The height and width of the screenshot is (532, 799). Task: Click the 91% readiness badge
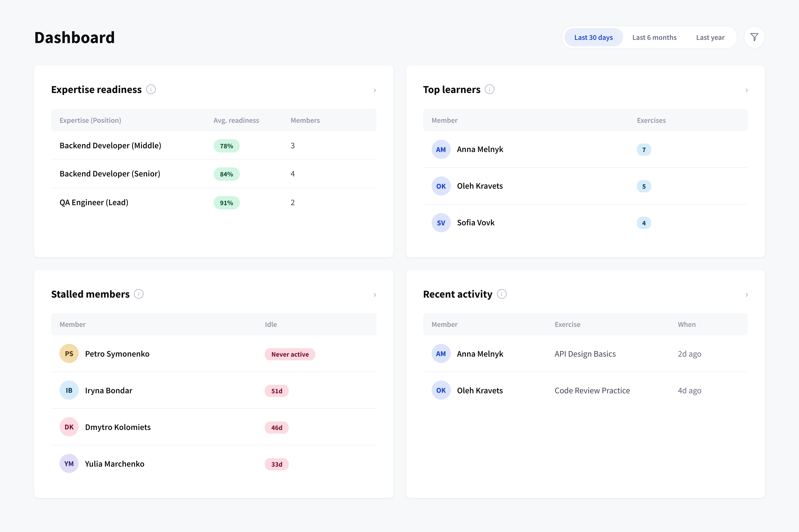click(x=226, y=203)
